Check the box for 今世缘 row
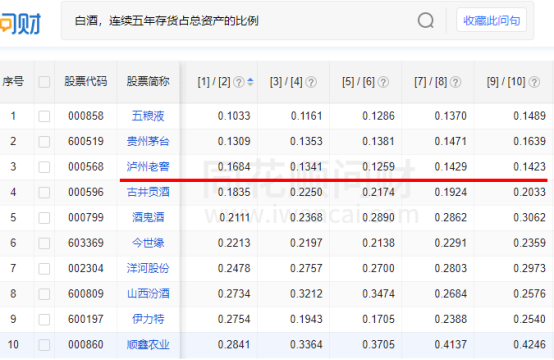The height and width of the screenshot is (360, 554). pos(44,243)
